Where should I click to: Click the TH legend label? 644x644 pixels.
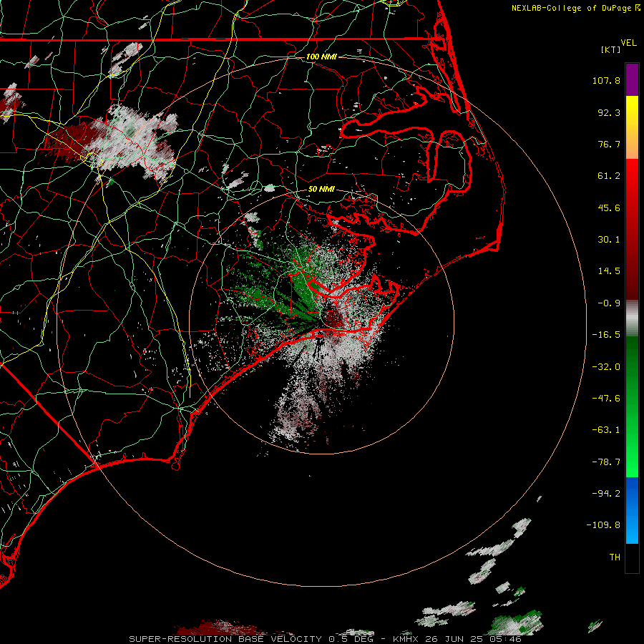[x=615, y=557]
